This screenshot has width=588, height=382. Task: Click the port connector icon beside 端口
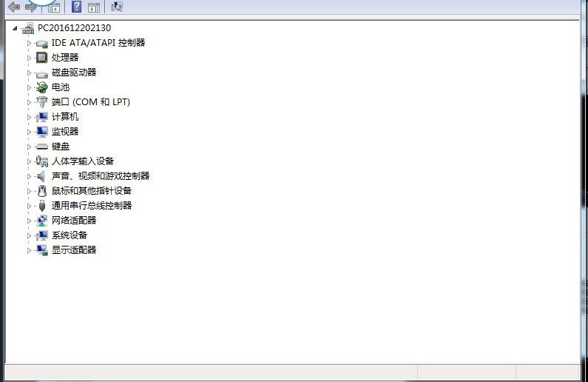pyautogui.click(x=41, y=101)
